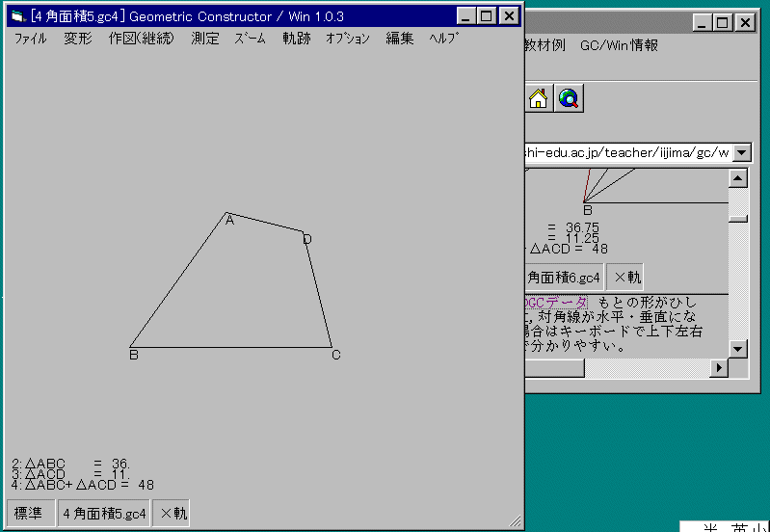
Task: Open the 軌跡 menu
Action: 297,39
